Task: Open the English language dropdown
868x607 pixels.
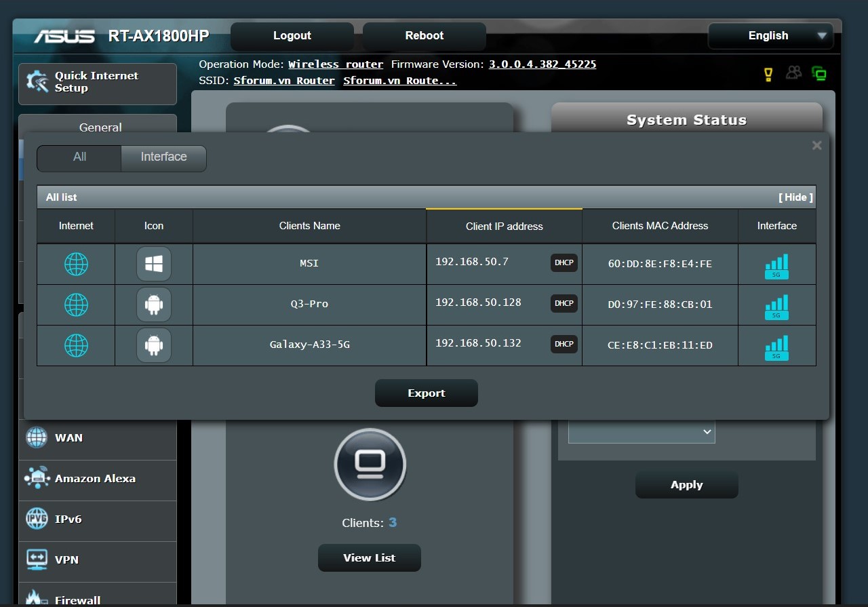Action: tap(770, 36)
